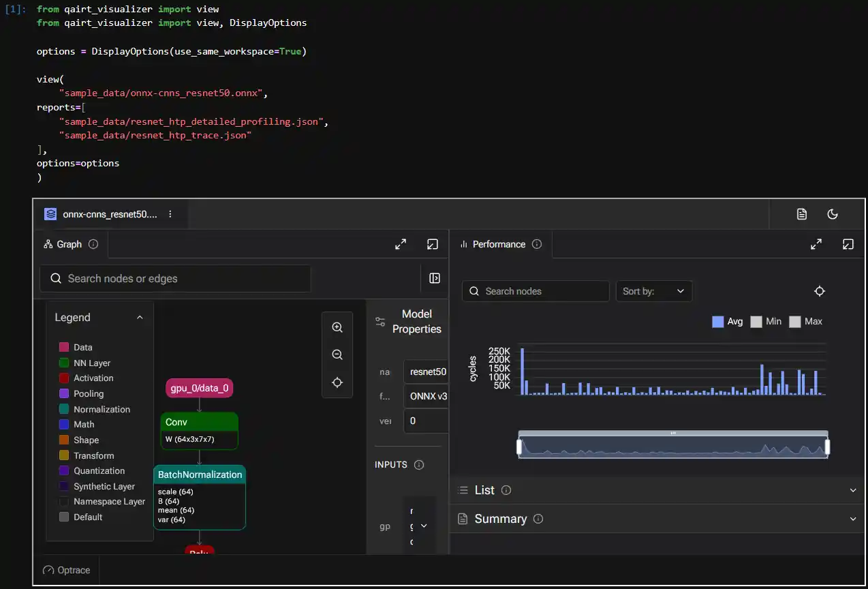Toggle dark mode moon icon
Screen dimensions: 868x589
coord(833,214)
